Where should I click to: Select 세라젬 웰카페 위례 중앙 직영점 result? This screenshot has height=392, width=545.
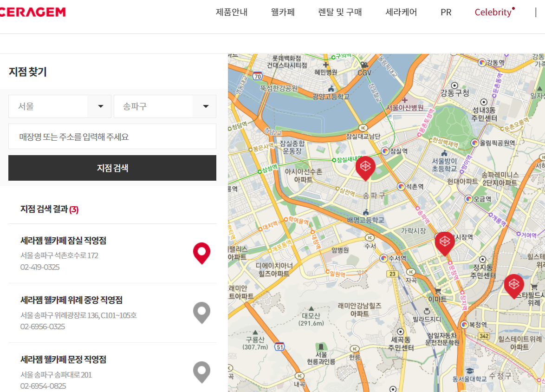pyautogui.click(x=71, y=300)
